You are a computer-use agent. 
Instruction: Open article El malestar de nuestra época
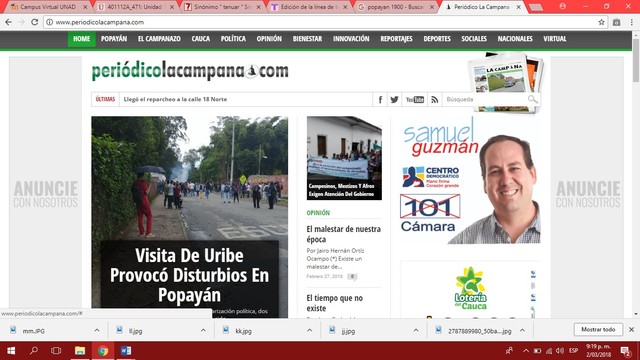click(x=343, y=234)
